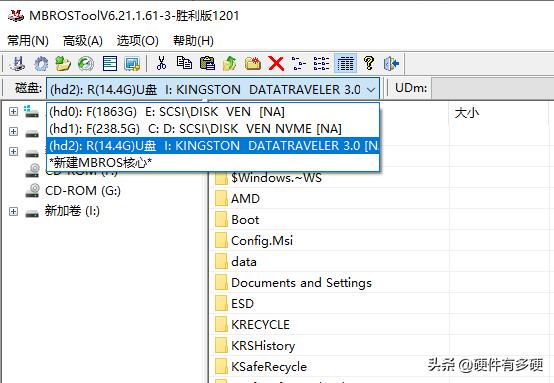This screenshot has width=554, height=383.
Task: Click the folder up-level green arrow icon
Action: tap(230, 64)
